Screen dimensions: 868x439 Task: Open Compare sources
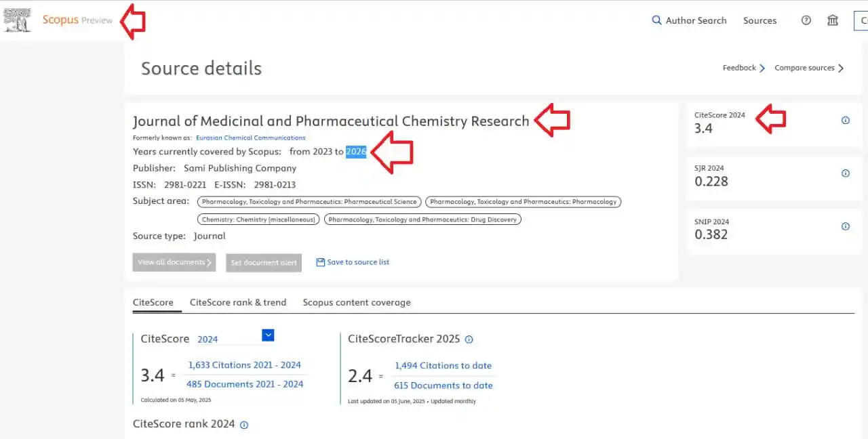click(x=804, y=68)
